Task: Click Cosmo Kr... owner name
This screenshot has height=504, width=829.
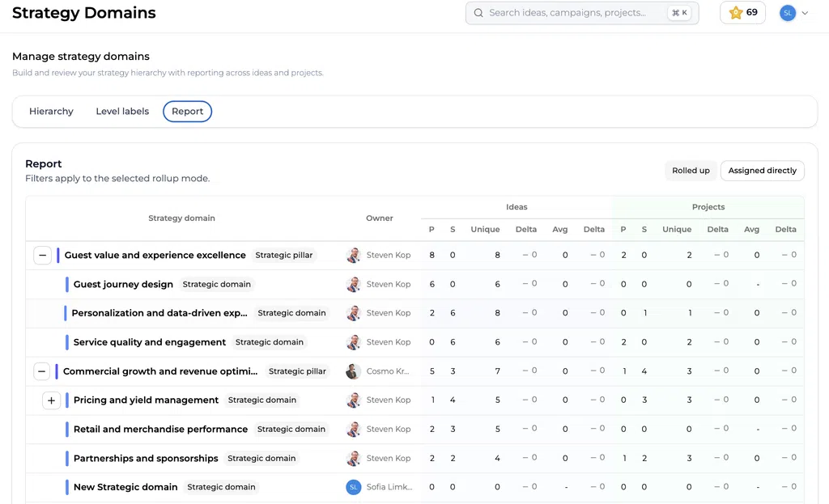Action: (388, 371)
